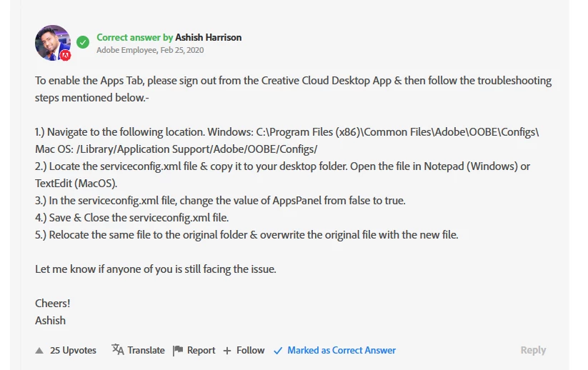Select the Report text button
The width and height of the screenshot is (588, 370).
click(x=201, y=350)
